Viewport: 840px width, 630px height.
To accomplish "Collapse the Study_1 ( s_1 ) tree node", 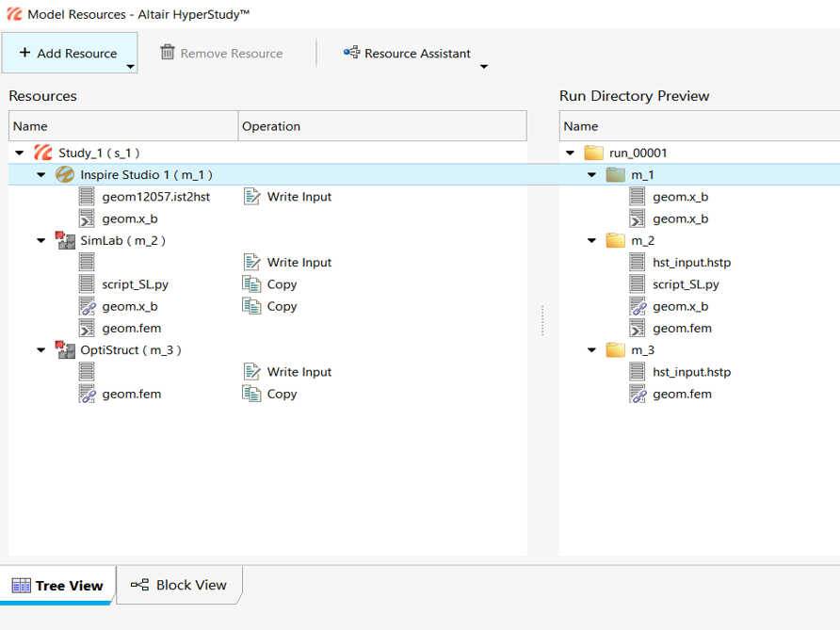I will click(x=20, y=153).
